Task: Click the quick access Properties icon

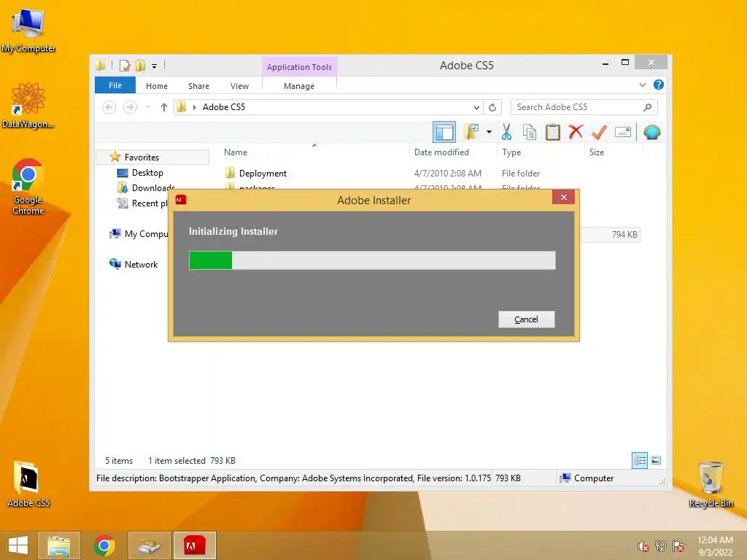Action: point(124,66)
